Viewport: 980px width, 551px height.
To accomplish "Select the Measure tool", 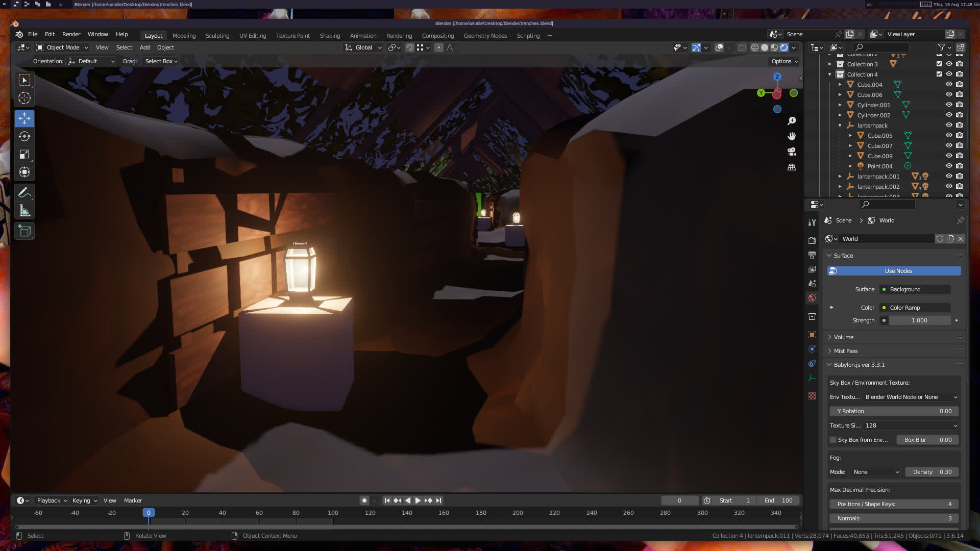I will [24, 211].
